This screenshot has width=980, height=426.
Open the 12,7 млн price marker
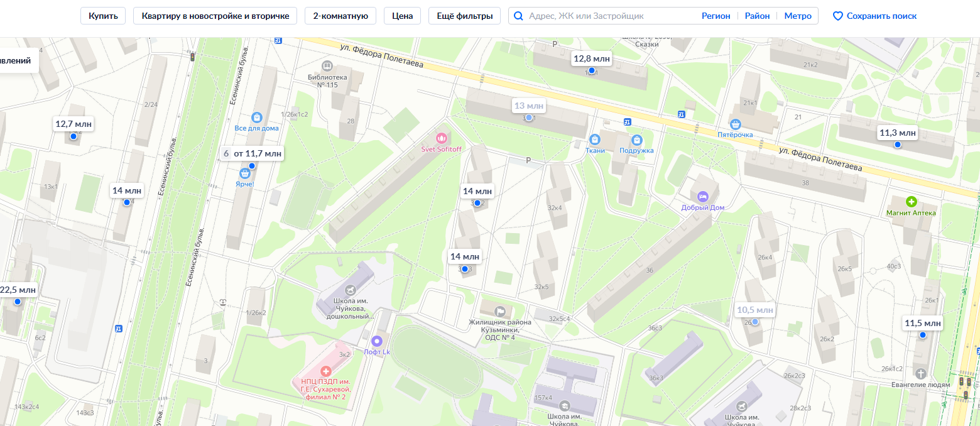point(73,124)
